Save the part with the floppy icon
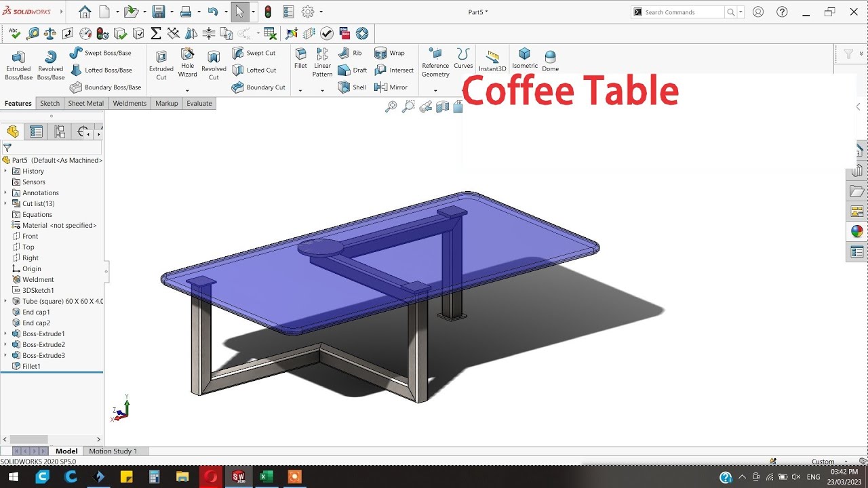Screen dimensions: 868x488 click(159, 12)
